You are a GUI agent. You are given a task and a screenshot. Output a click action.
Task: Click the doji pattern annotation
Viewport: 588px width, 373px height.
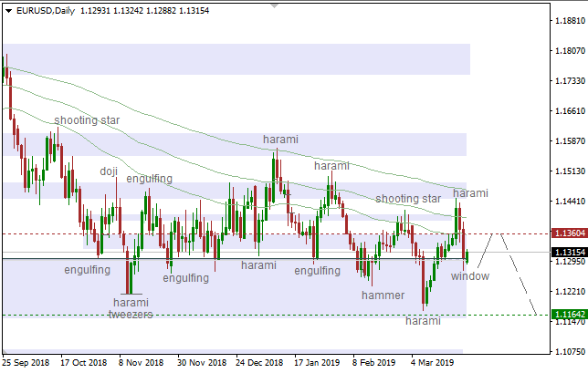point(109,171)
